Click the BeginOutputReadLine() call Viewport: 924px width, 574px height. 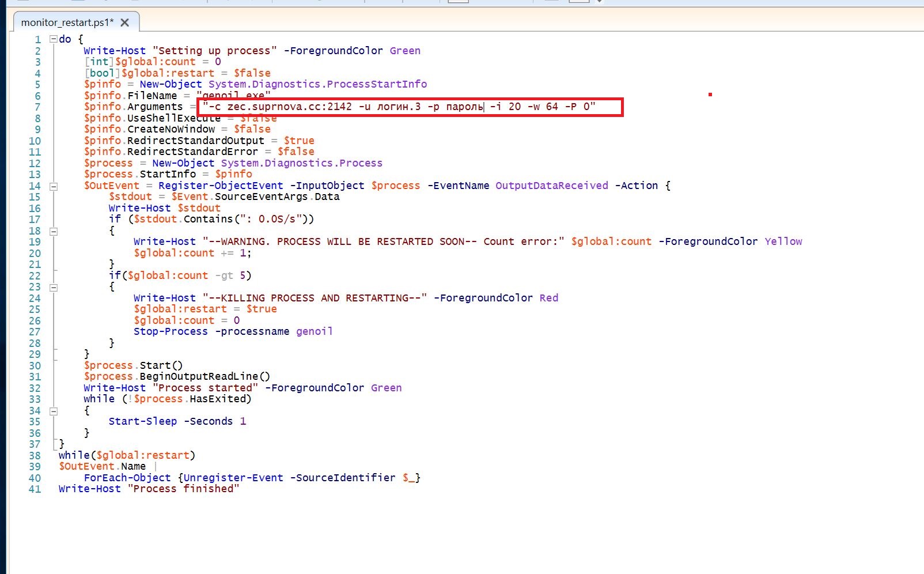click(205, 376)
